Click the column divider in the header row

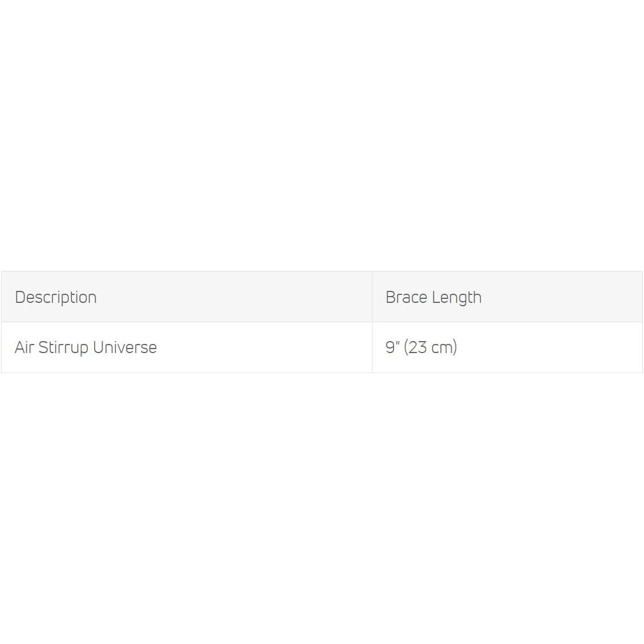(372, 297)
